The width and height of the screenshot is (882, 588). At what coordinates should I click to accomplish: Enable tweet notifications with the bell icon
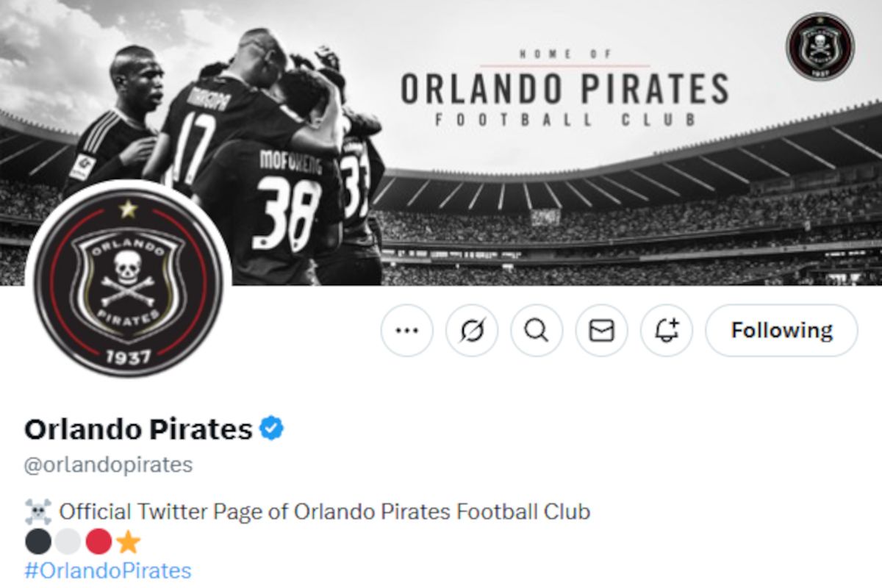665,331
